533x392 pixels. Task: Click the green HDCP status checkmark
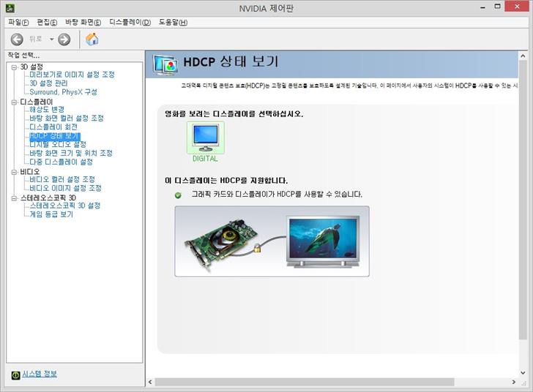[x=178, y=195]
